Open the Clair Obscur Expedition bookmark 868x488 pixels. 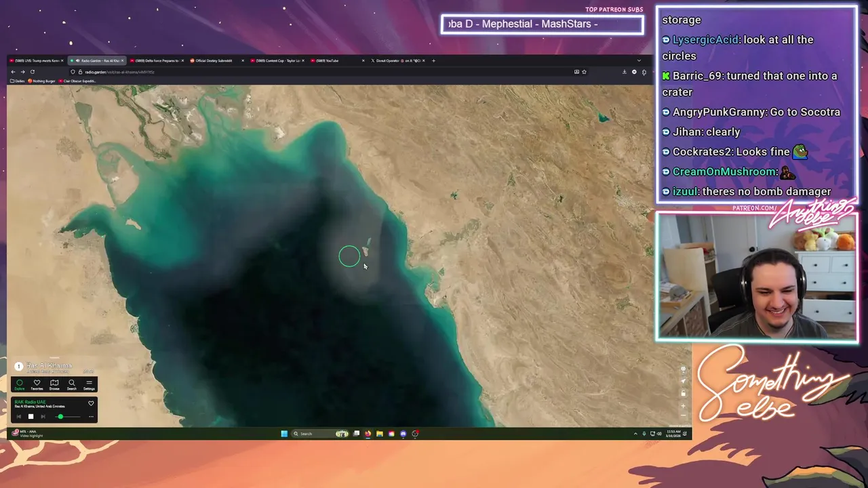[77, 81]
